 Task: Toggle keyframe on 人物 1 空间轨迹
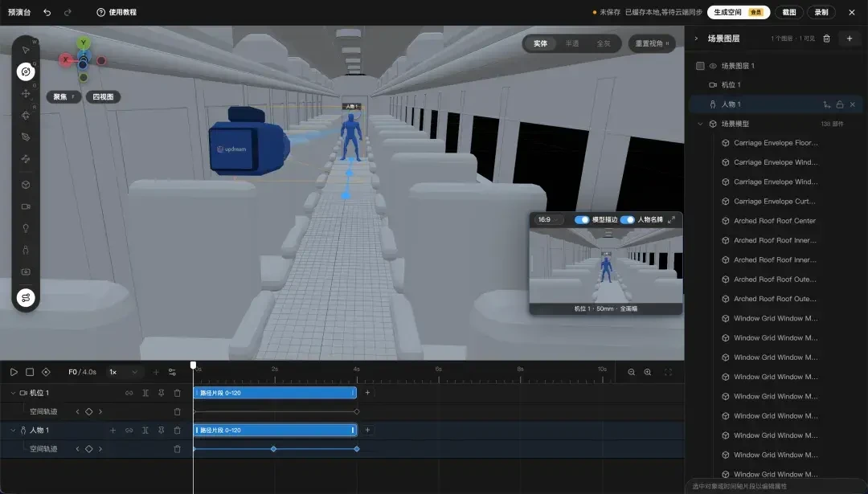[88, 449]
